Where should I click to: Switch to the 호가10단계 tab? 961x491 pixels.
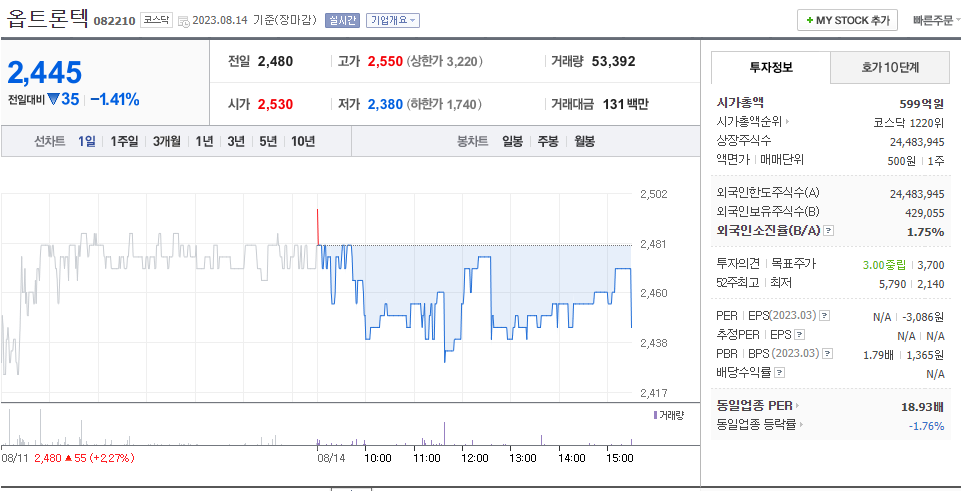[x=890, y=67]
